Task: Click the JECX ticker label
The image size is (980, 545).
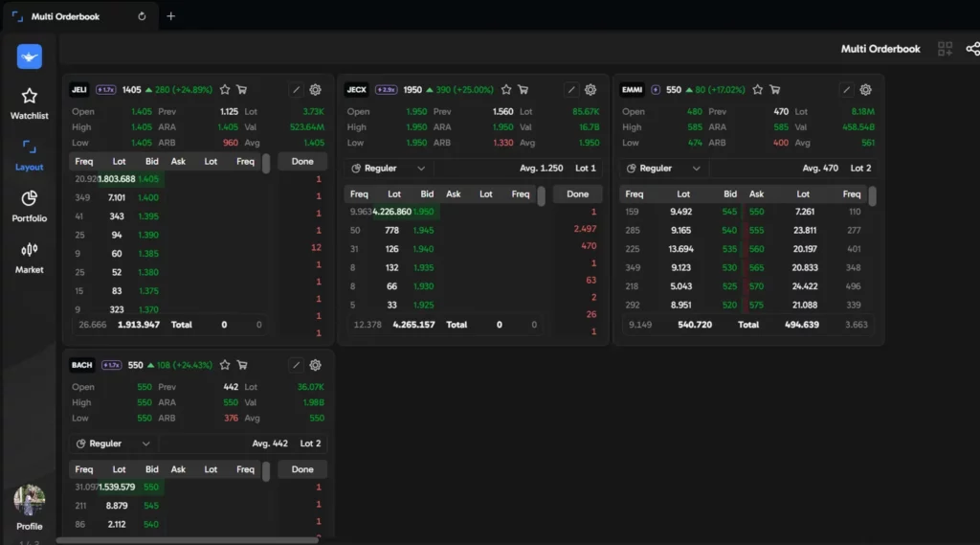Action: tap(356, 89)
